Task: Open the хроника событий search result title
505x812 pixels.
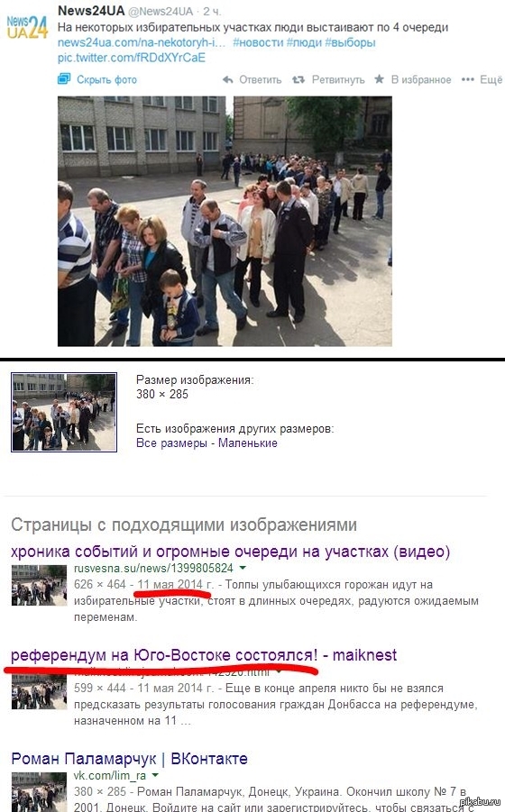Action: click(x=231, y=552)
